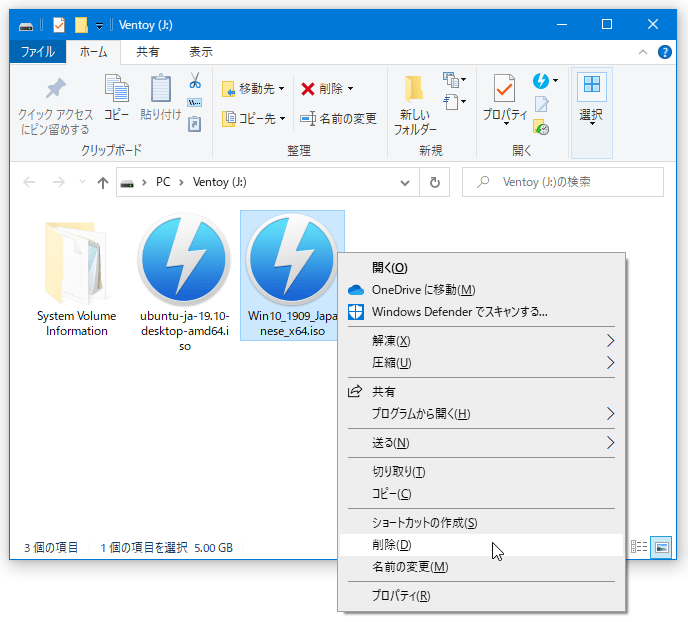The image size is (688, 622).
Task: Click the Copy path icon
Action: click(x=195, y=103)
